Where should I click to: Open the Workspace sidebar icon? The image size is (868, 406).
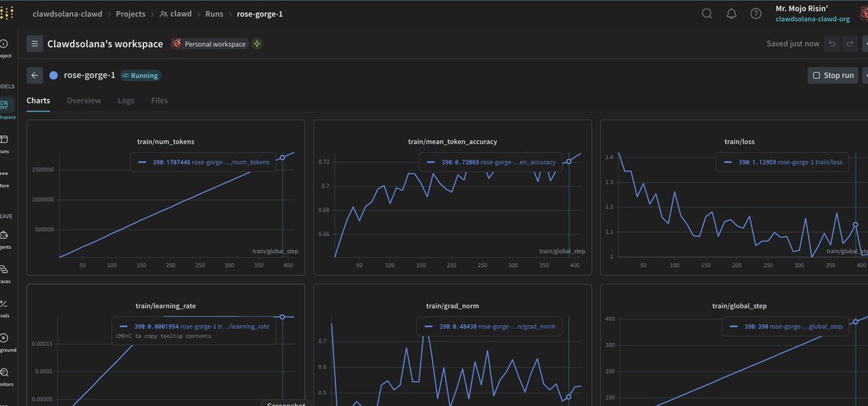5,108
